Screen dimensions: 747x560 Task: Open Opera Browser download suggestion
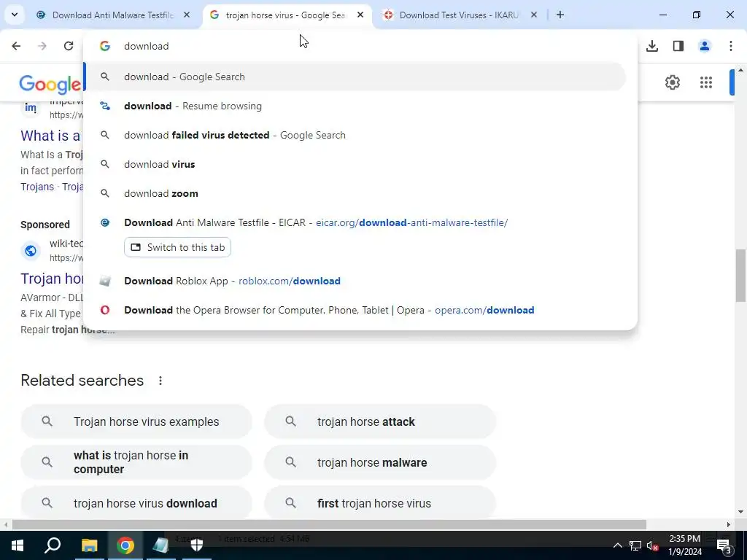(355, 310)
